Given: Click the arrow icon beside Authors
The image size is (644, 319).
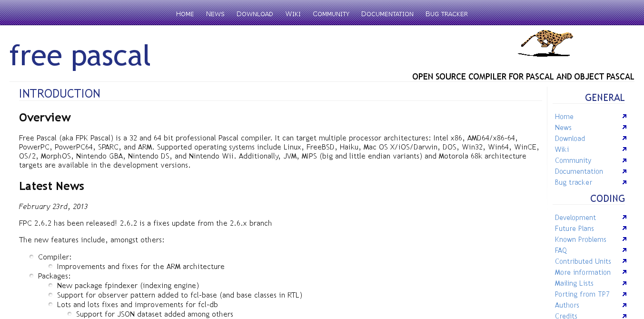Looking at the screenshot, I should click(624, 305).
